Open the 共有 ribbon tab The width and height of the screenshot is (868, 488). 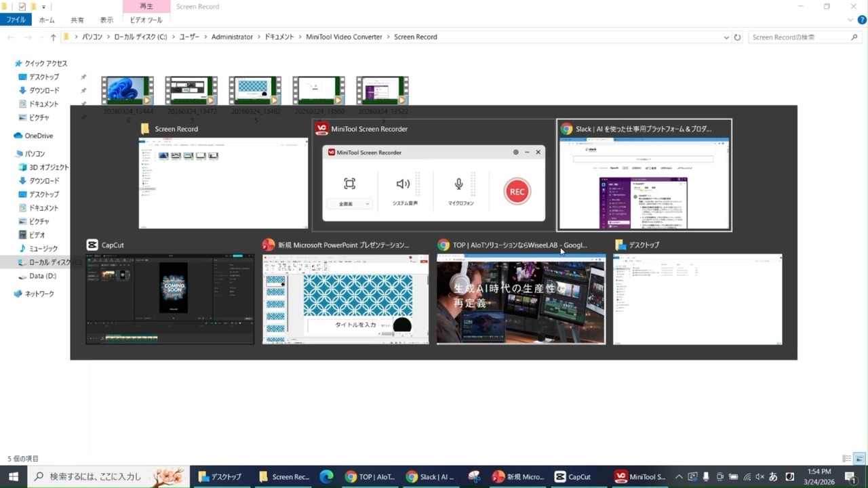[x=77, y=20]
